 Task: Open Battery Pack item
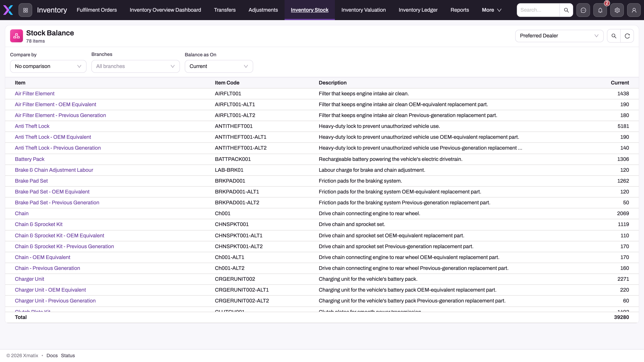30,159
